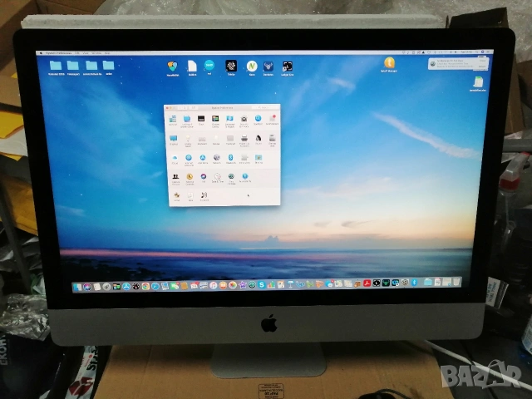Click the System Preferences search field
Viewport: 532px width, 399px height.
265,107
